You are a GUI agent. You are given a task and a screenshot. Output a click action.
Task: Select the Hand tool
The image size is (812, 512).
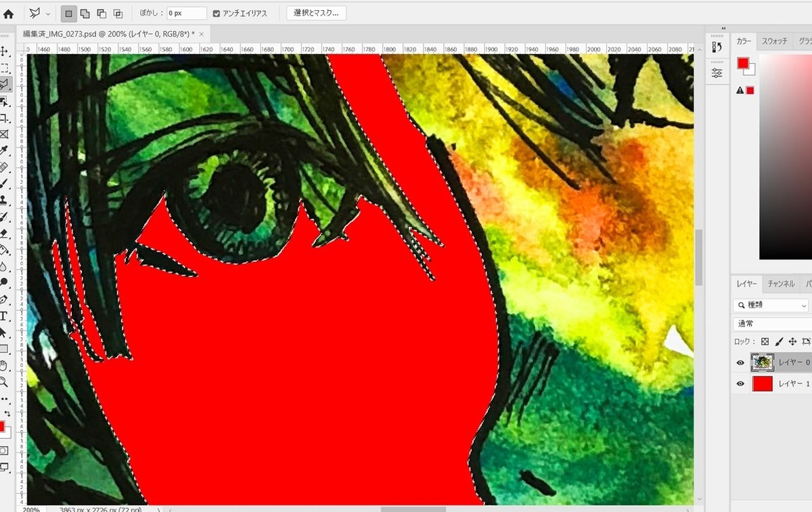[4, 366]
